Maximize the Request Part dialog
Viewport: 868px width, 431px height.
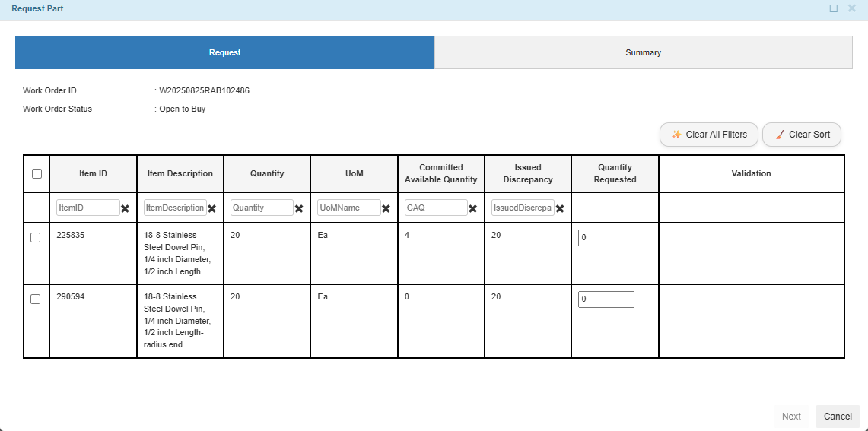pos(834,8)
